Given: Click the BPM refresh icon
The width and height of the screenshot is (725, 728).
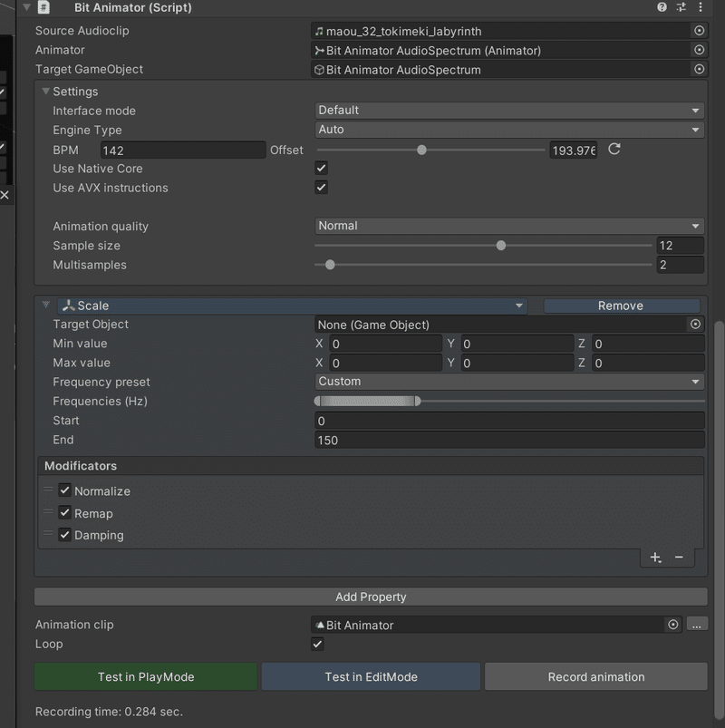Looking at the screenshot, I should pos(614,150).
